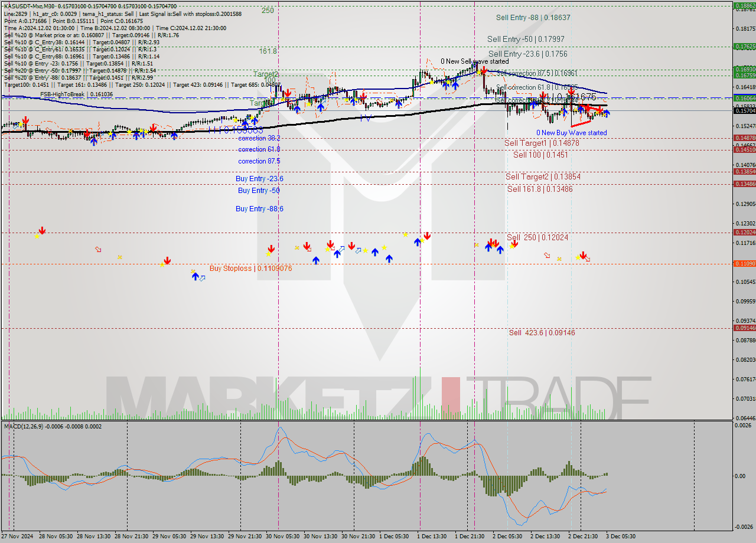Click the red 0.14878 price tag

[744, 138]
